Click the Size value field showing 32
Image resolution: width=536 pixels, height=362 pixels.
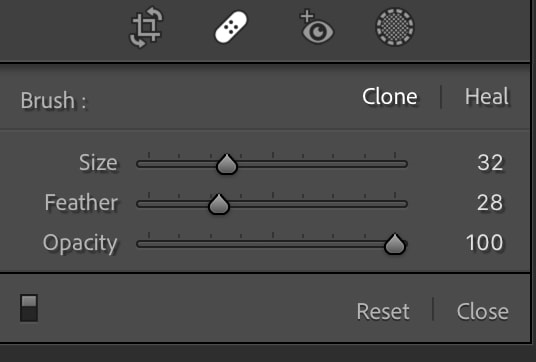[x=490, y=163]
